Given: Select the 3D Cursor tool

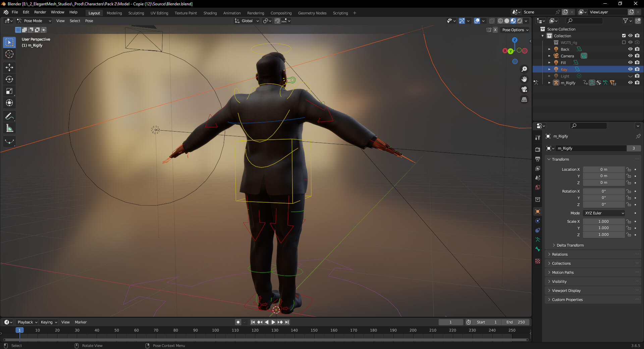Looking at the screenshot, I should 9,54.
